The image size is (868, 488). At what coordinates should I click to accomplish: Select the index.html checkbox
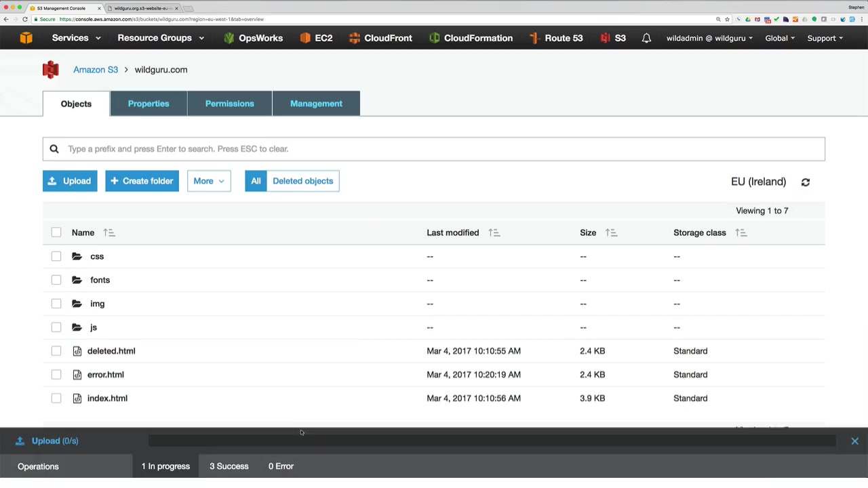click(x=56, y=399)
